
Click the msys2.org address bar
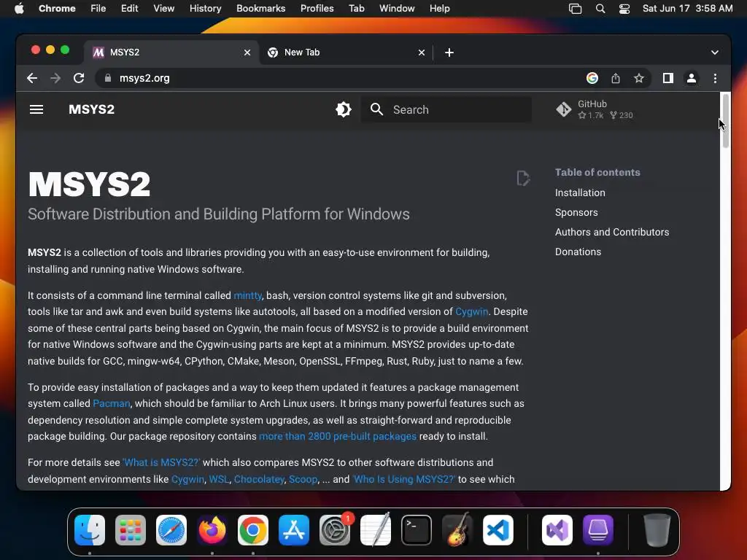click(338, 78)
